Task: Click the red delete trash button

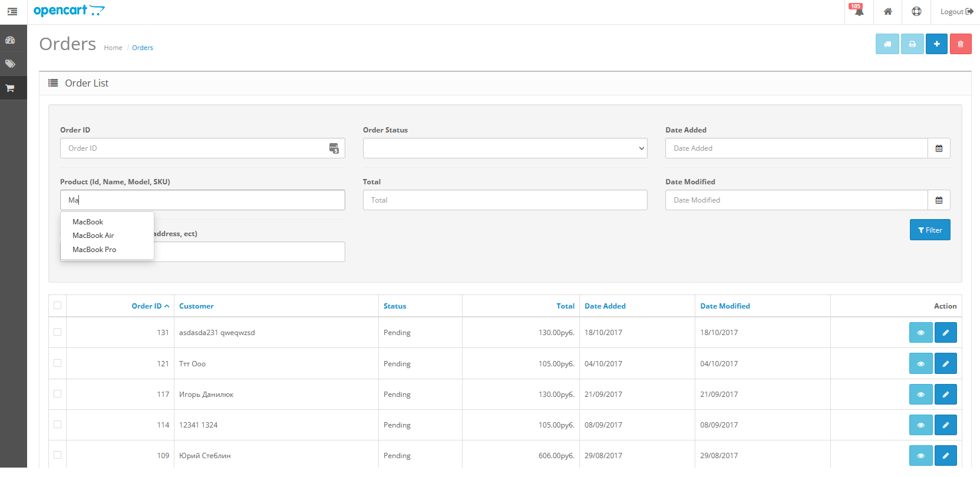Action: click(x=960, y=44)
